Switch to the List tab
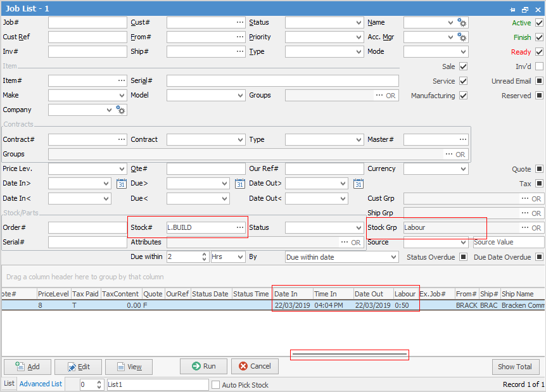 click(9, 384)
